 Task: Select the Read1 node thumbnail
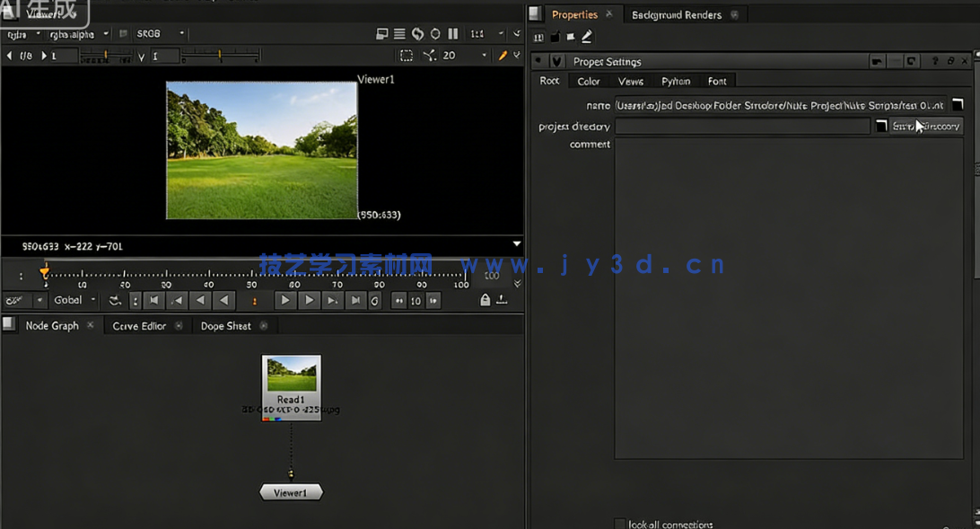(x=291, y=374)
